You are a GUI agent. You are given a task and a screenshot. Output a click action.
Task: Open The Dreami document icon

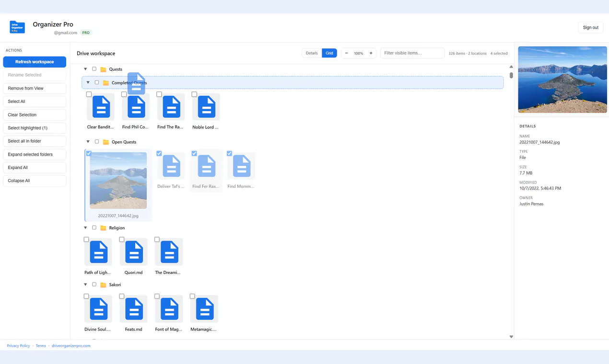click(169, 252)
